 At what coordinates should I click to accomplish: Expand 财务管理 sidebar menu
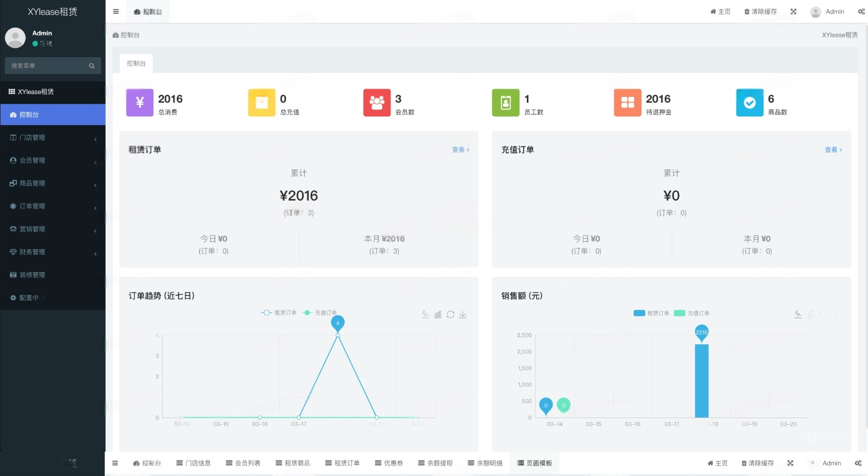point(53,252)
